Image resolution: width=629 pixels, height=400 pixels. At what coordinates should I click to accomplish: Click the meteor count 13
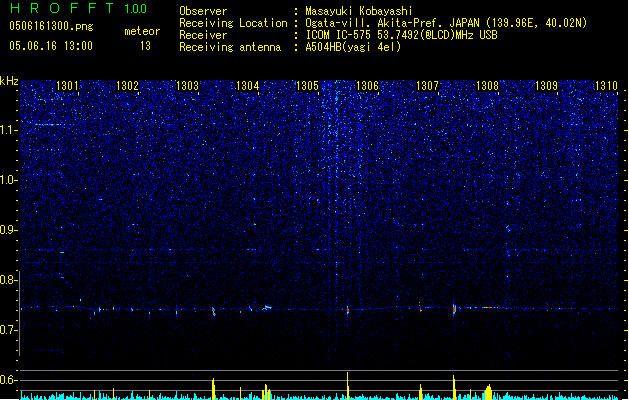(x=145, y=46)
